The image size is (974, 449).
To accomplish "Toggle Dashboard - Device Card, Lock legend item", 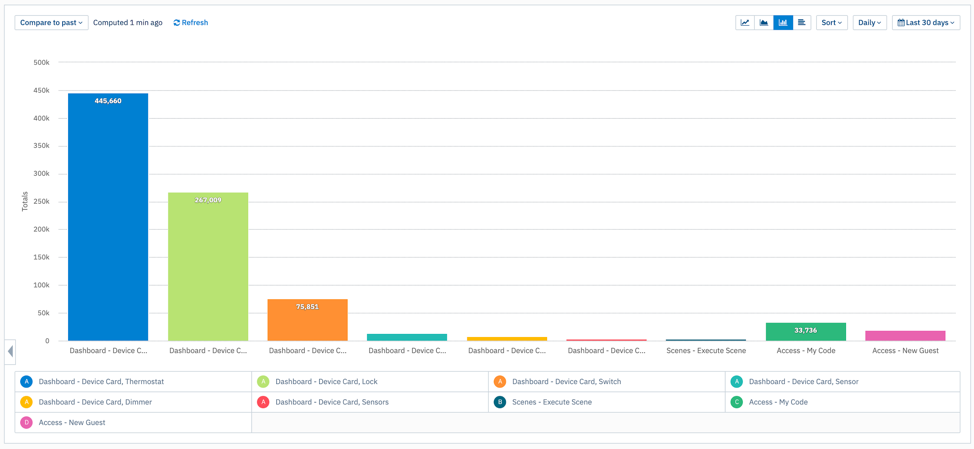I will 326,382.
